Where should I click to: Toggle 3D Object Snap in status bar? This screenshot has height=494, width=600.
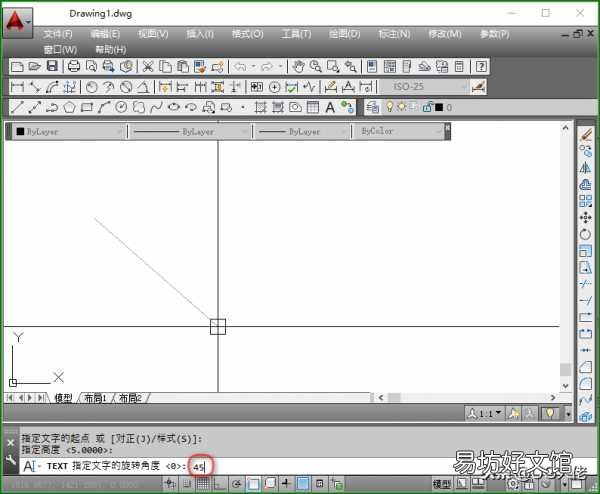(x=270, y=484)
